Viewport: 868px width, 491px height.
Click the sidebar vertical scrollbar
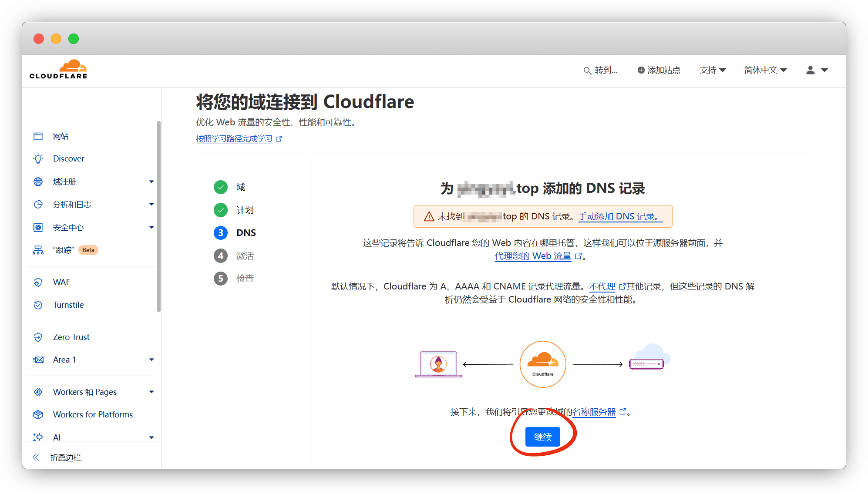[159, 216]
